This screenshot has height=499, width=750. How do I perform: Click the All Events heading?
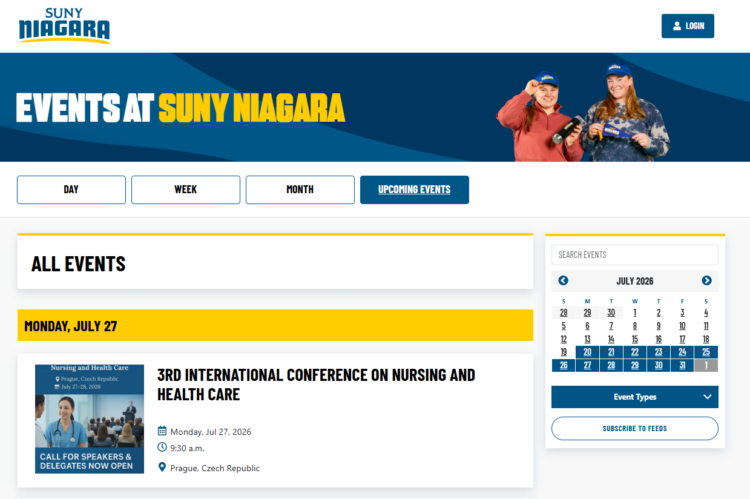click(x=78, y=264)
